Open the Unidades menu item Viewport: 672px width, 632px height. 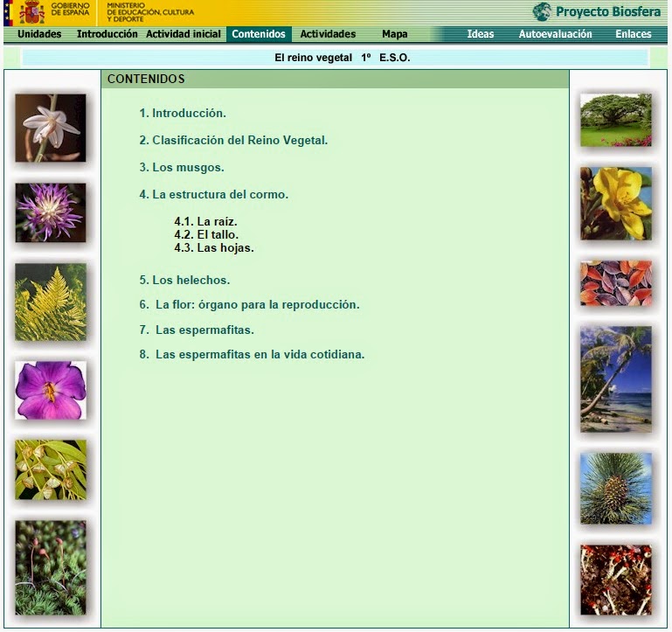pos(39,34)
